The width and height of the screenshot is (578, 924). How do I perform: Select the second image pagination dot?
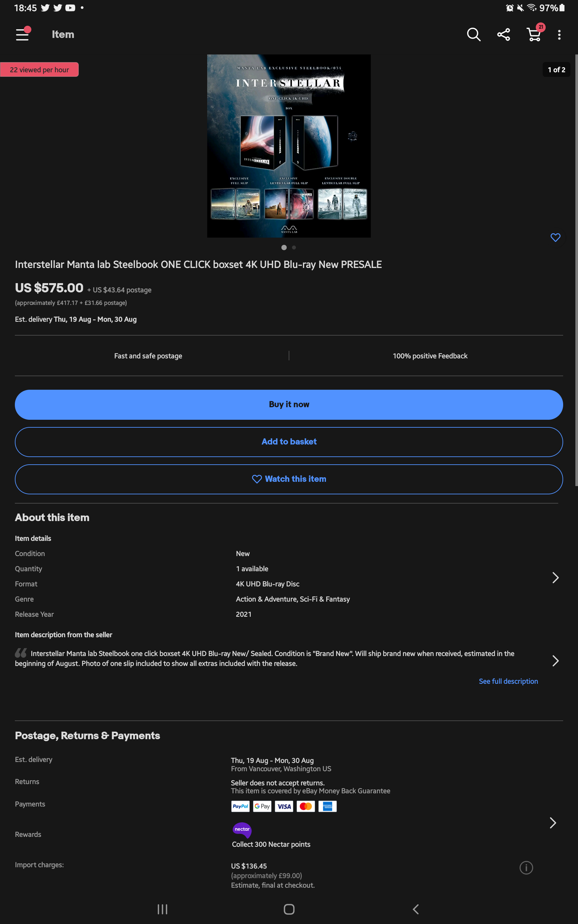point(294,247)
